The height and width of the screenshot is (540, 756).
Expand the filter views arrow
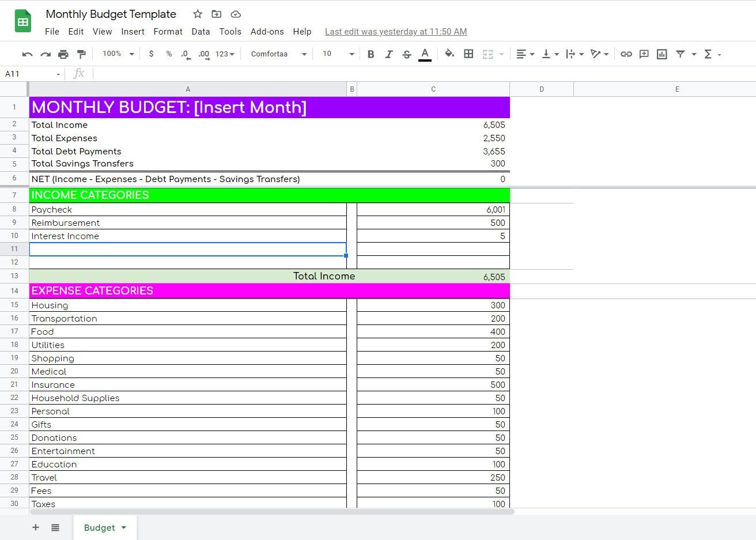pos(694,54)
